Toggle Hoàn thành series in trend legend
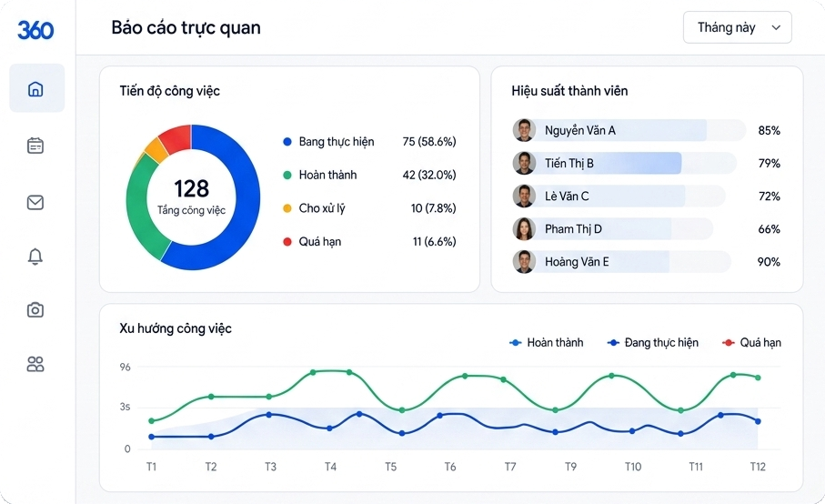 [547, 342]
